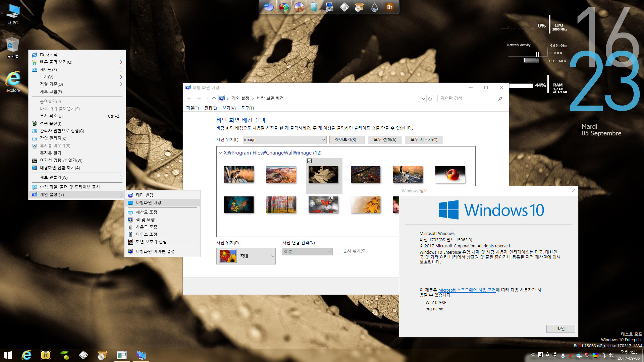Open the 사진 위치(L) image dropdown
644x362 pixels.
[x=284, y=140]
